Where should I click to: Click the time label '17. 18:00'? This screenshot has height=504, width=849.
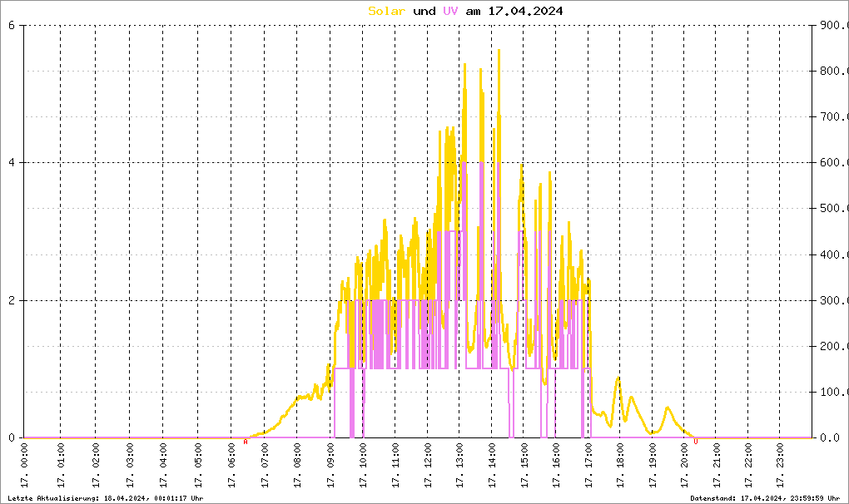coord(620,466)
